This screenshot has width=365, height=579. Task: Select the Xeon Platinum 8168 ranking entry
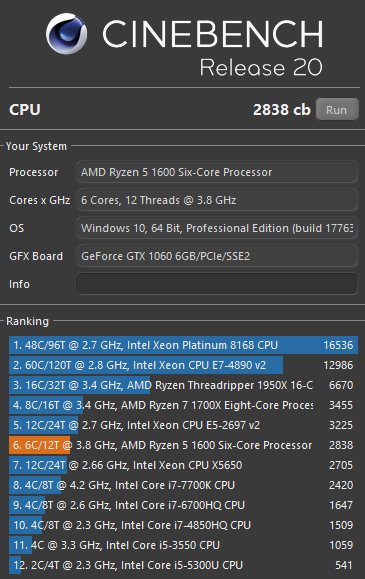(x=184, y=345)
